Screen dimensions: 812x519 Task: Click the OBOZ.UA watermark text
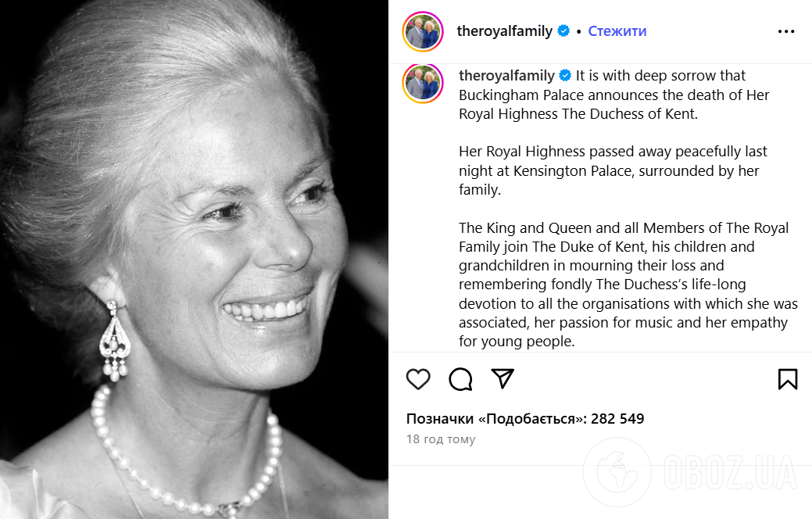click(x=731, y=474)
